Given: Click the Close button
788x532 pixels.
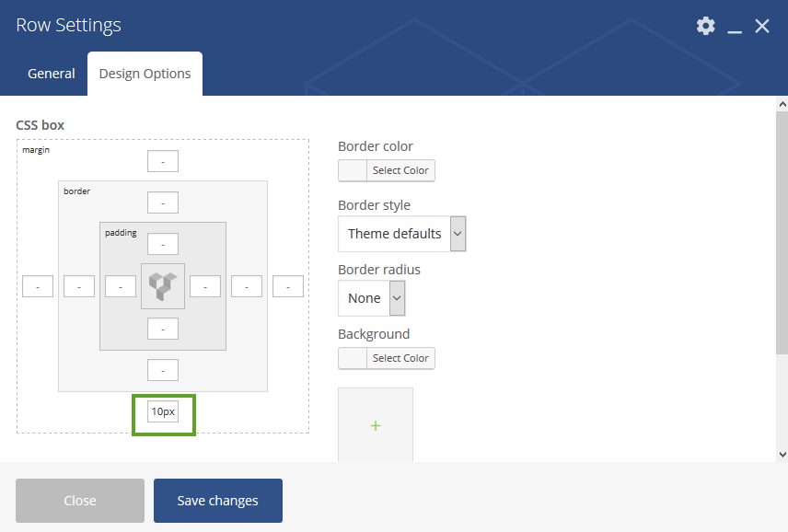Looking at the screenshot, I should tap(80, 501).
